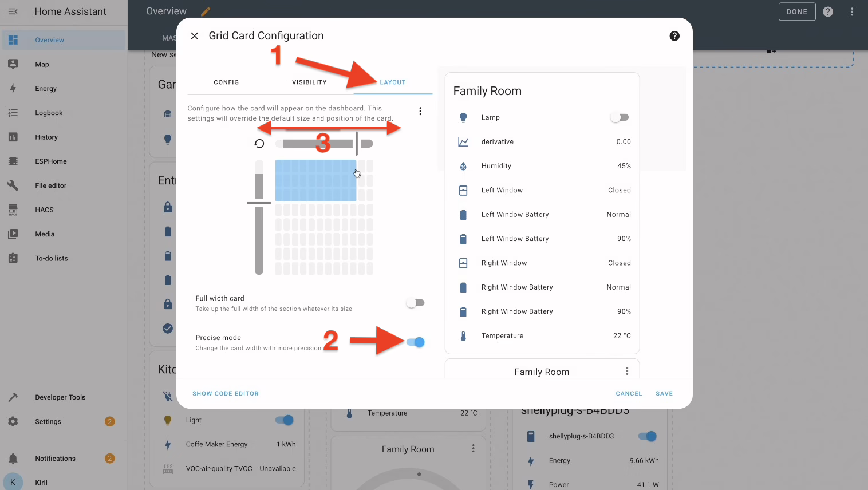This screenshot has width=868, height=490.
Task: Open the layout options three-dot menu
Action: tap(420, 111)
